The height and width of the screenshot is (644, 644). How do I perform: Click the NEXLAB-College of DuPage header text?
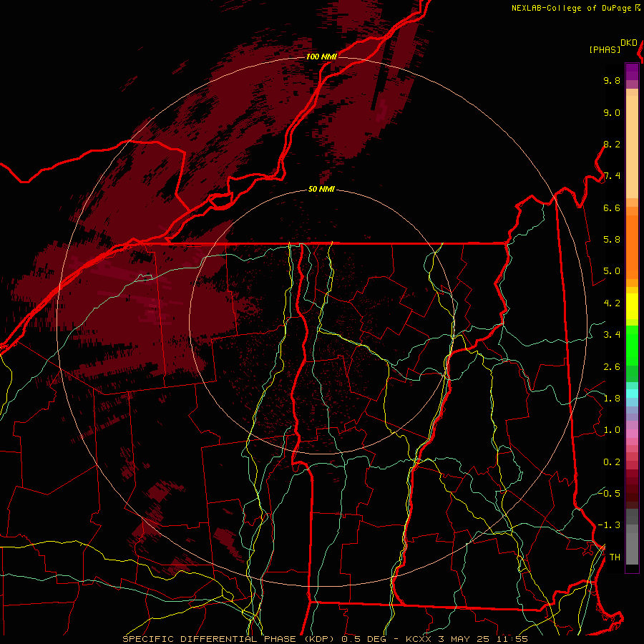pyautogui.click(x=572, y=8)
